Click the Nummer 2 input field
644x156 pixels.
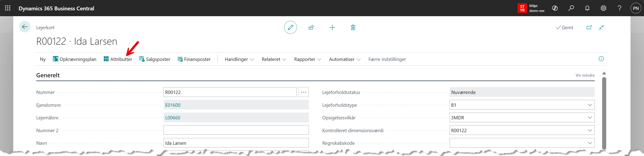[x=236, y=130]
